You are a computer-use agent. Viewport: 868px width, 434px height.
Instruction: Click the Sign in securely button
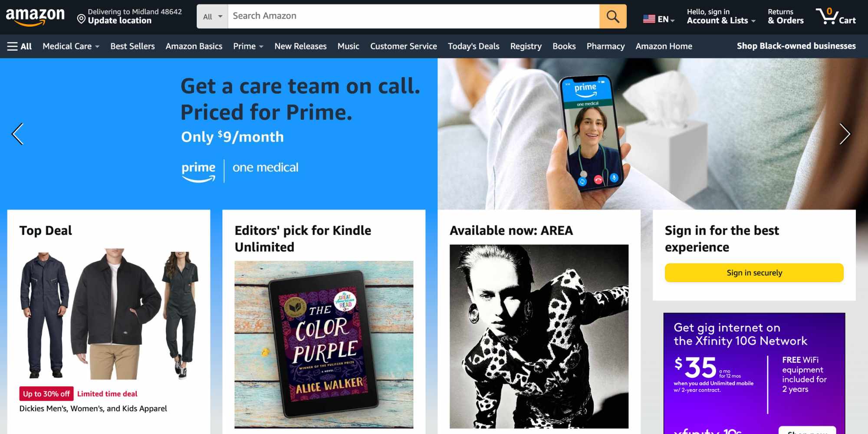point(754,273)
